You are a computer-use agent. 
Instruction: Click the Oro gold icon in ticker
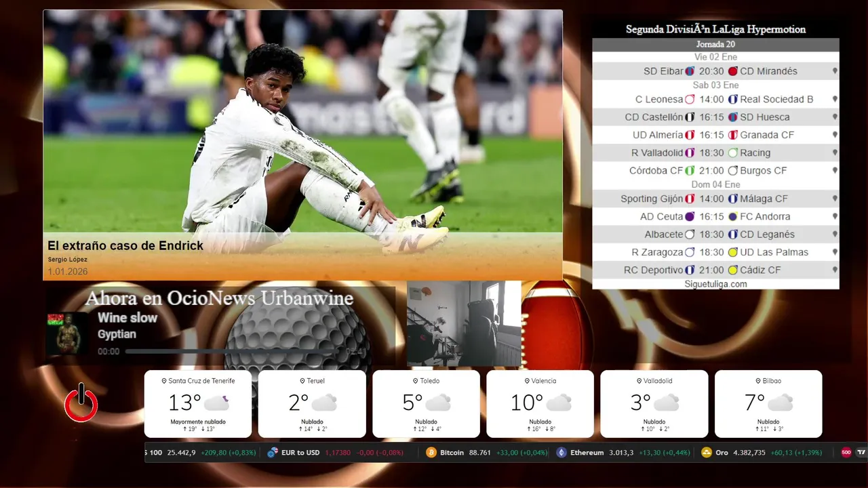click(707, 453)
